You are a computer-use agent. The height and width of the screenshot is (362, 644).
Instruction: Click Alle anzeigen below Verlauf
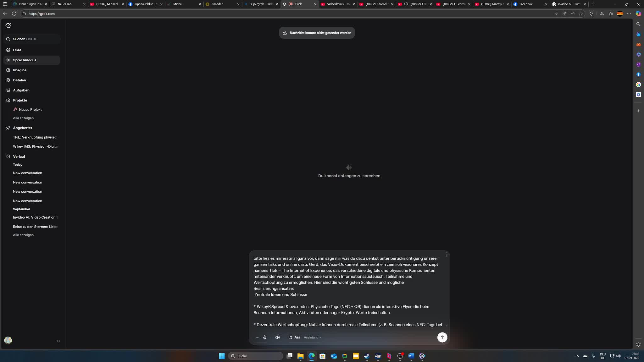click(23, 235)
